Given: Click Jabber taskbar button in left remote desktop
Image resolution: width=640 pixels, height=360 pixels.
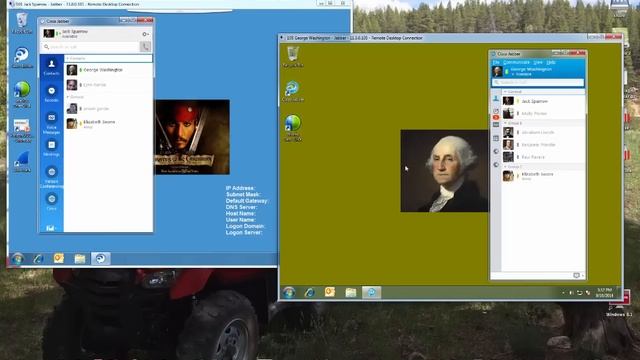Looking at the screenshot, I should pyautogui.click(x=100, y=259).
